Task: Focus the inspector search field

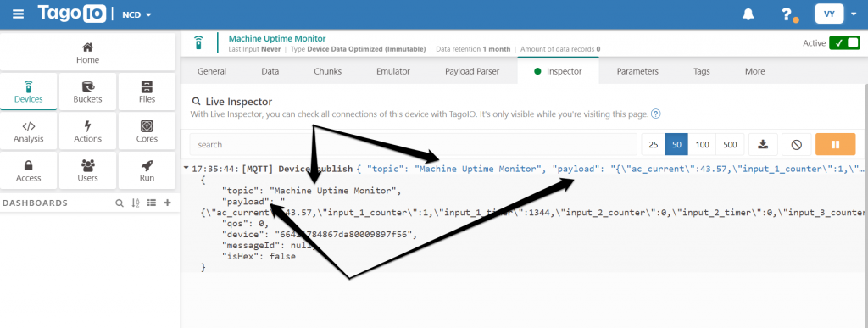Action: pos(413,144)
